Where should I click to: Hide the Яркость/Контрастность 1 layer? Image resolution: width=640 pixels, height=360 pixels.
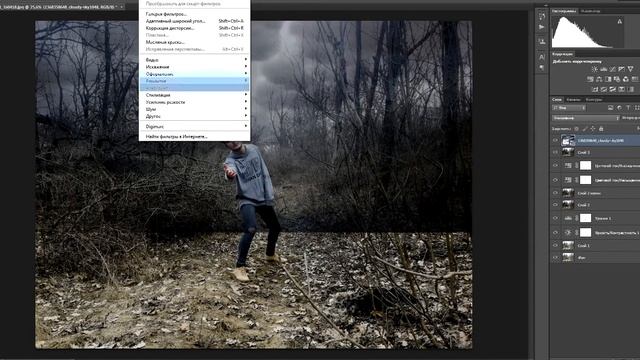[555, 232]
